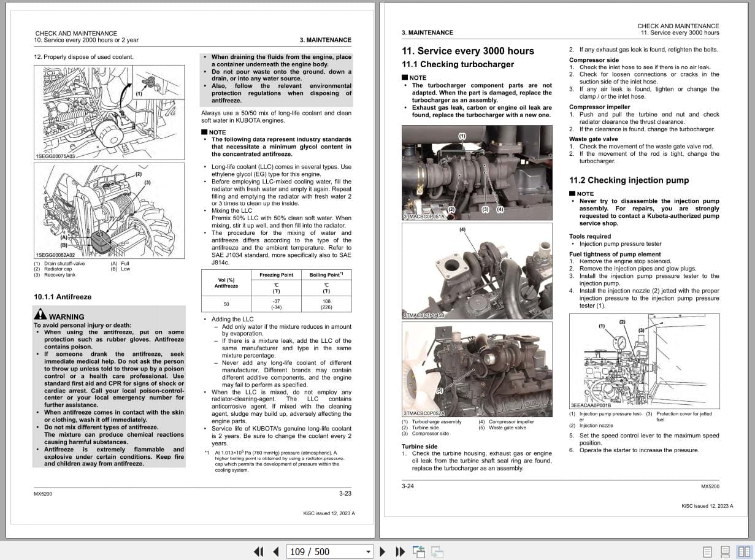755x560 pixels.
Task: Jump to the last page
Action: click(400, 551)
